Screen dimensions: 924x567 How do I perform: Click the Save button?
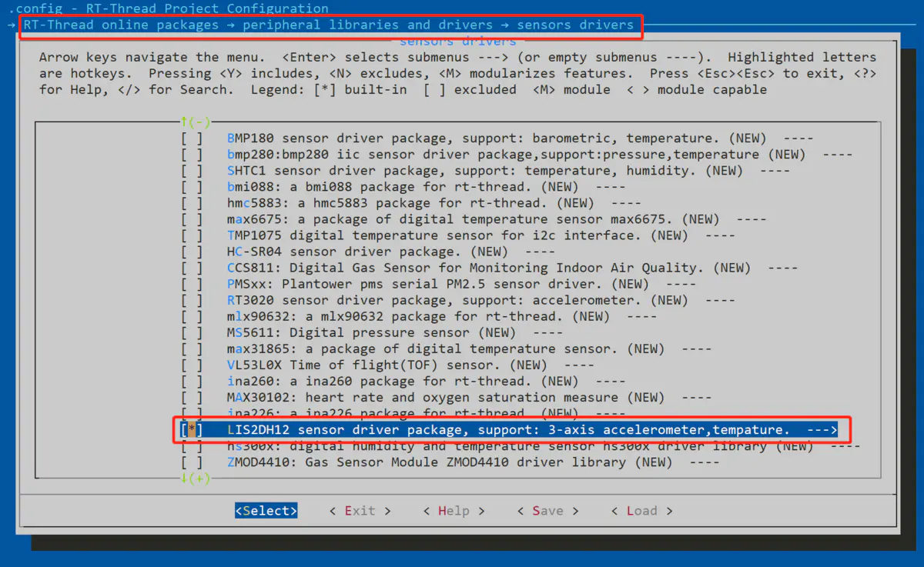547,511
